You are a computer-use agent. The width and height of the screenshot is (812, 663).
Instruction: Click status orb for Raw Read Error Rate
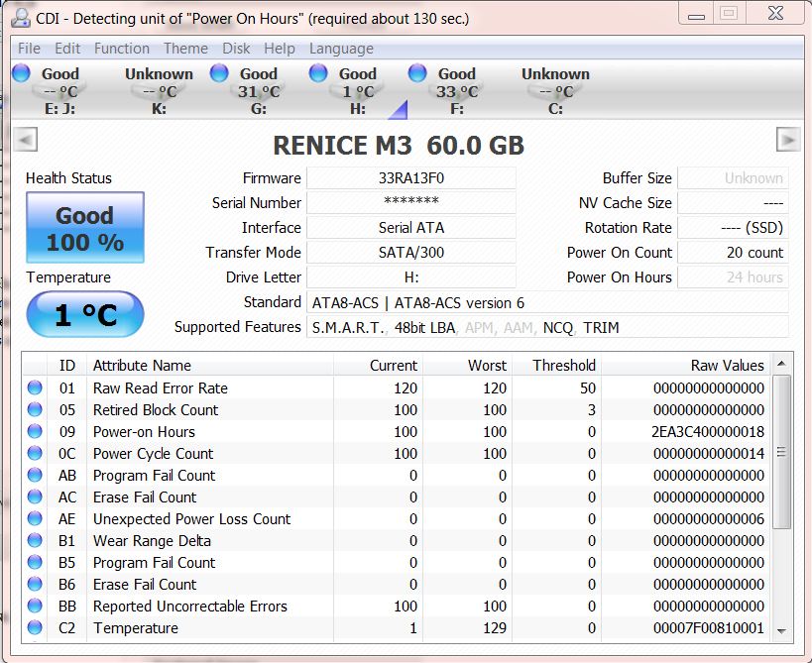coord(36,388)
